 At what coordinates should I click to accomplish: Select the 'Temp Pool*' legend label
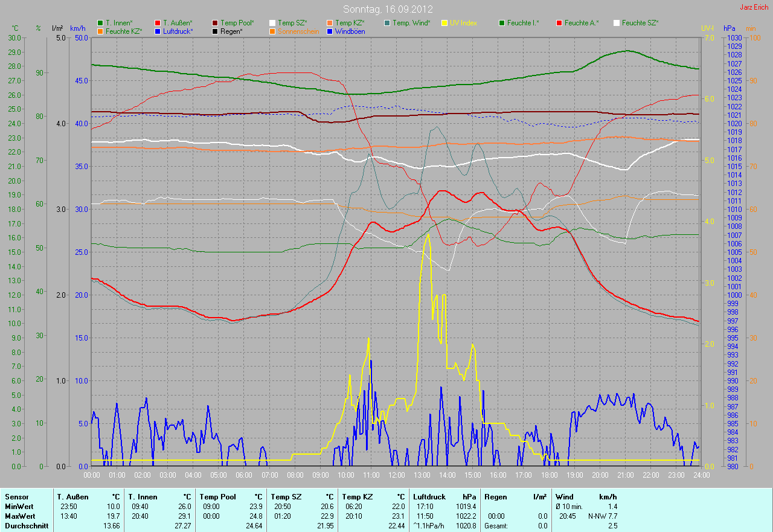(237, 23)
